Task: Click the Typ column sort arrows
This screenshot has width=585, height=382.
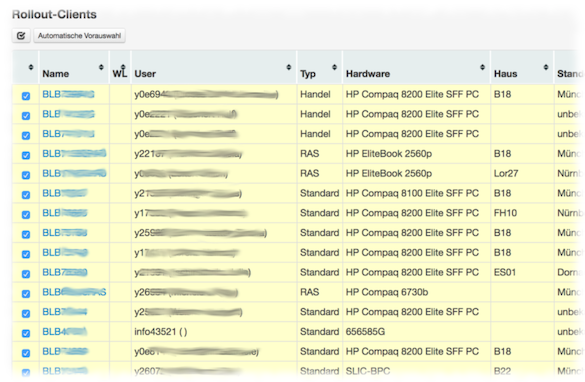Action: click(334, 67)
